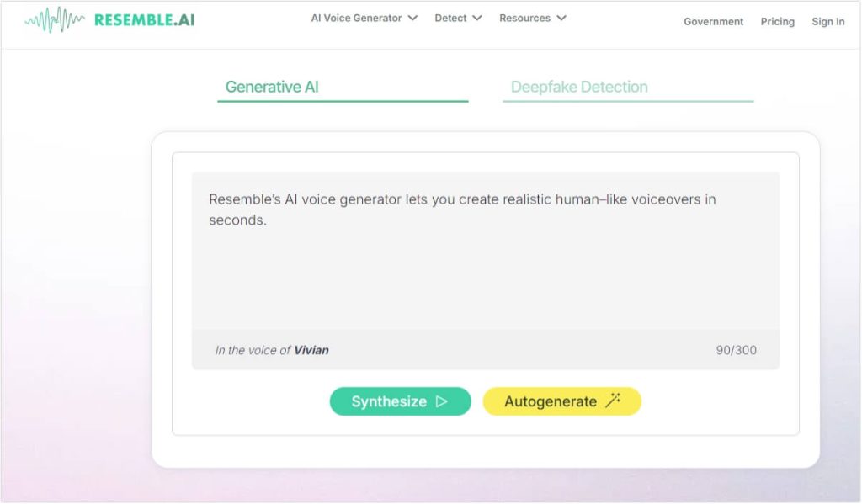The height and width of the screenshot is (504, 862).
Task: Open the AI Voice Generator menu
Action: [356, 18]
